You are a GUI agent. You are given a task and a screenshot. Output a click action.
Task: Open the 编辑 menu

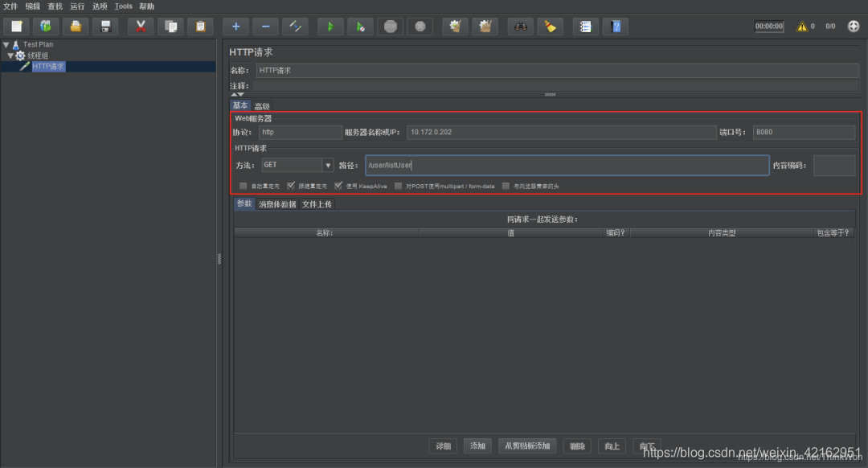[33, 6]
